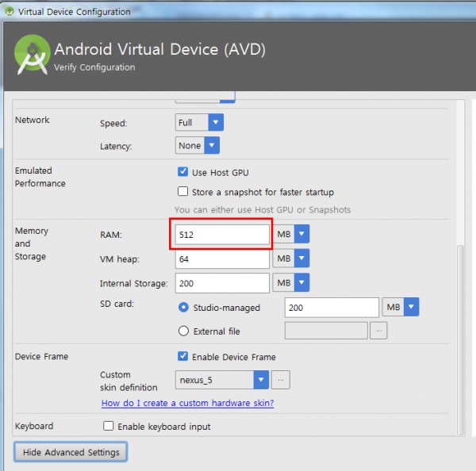Click the External file path field
Viewport: 476px width, 471px height.
[326, 330]
